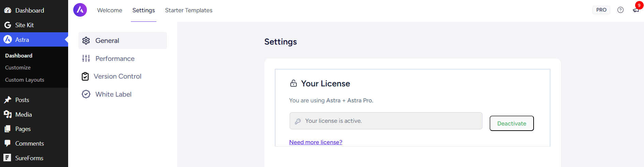Viewport: 644px width, 167px height.
Task: Click the PRO badge
Action: (601, 10)
